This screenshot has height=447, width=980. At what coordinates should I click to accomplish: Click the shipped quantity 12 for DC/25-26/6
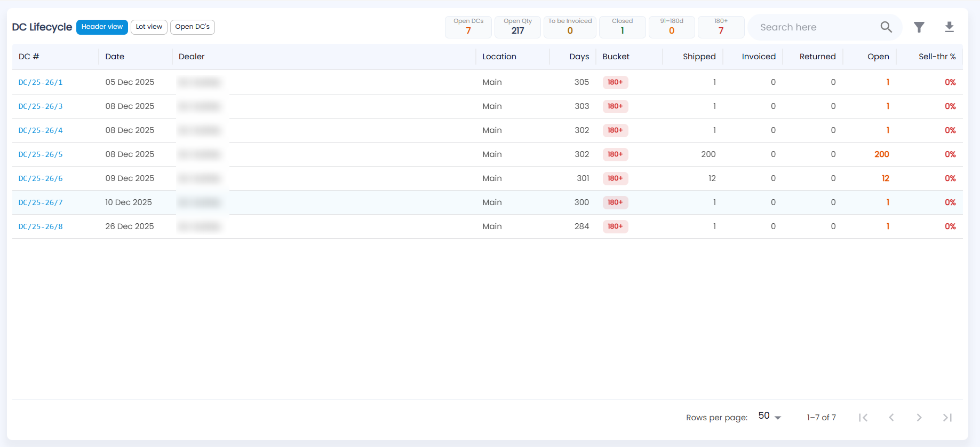click(x=712, y=178)
